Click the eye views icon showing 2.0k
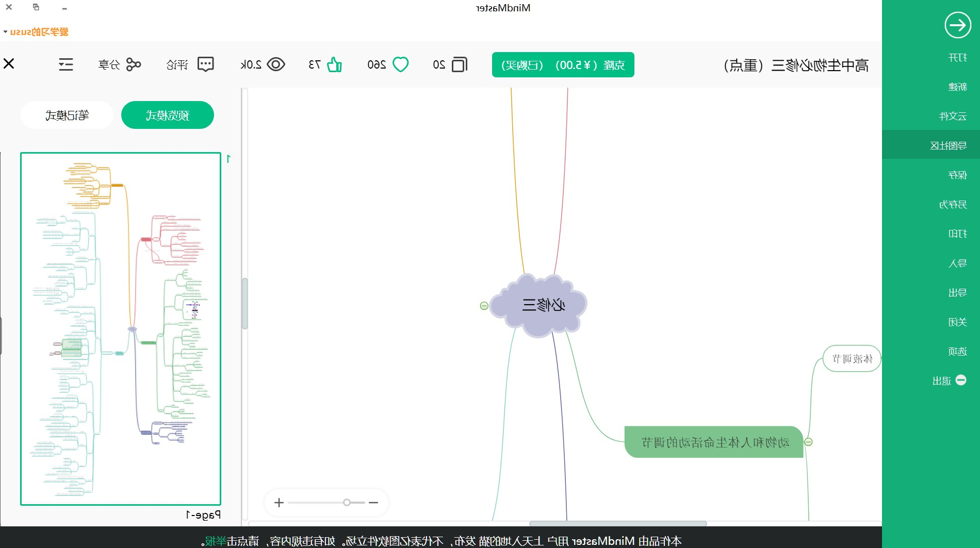This screenshot has width=980, height=548. point(276,64)
